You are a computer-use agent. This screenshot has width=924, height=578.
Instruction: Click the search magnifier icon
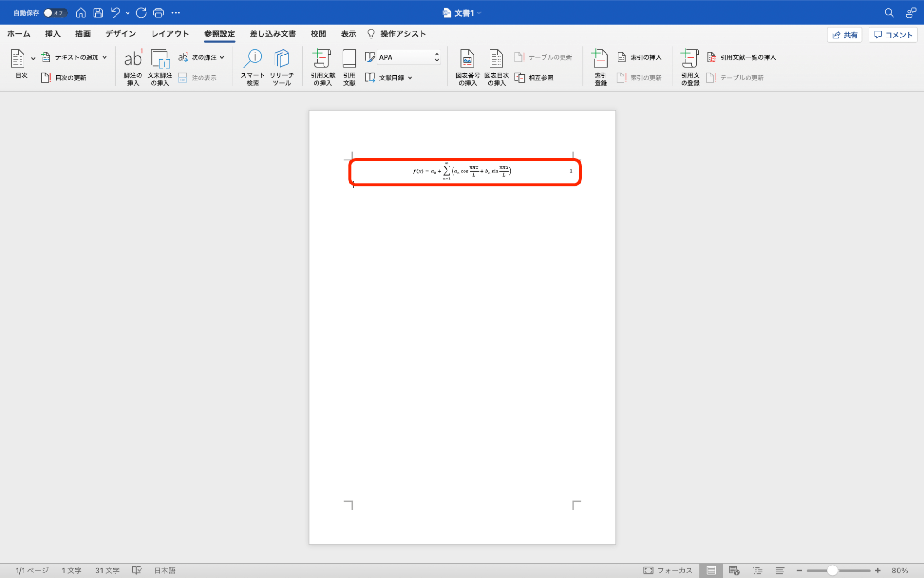[x=889, y=13]
